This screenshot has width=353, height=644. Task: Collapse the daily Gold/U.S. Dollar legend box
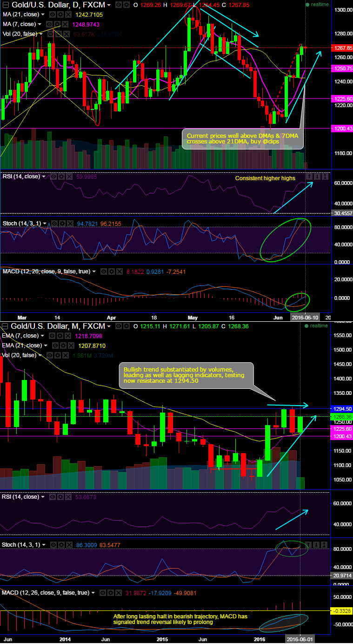(x=6, y=5)
